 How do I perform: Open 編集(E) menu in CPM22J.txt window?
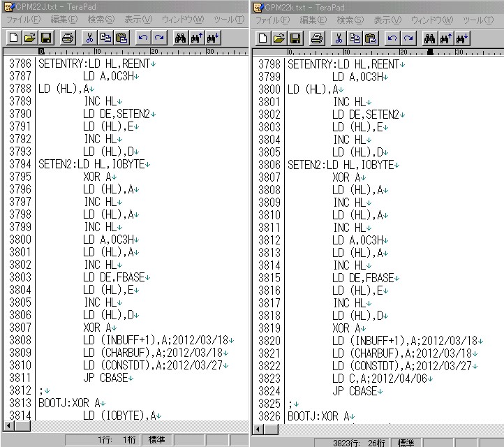tap(64, 20)
